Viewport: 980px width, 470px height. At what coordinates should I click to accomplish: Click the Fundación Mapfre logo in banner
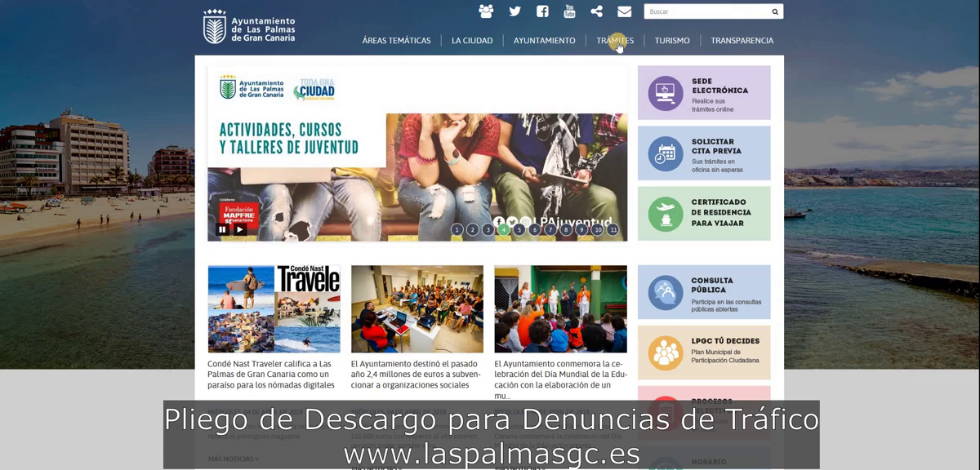pos(238,214)
